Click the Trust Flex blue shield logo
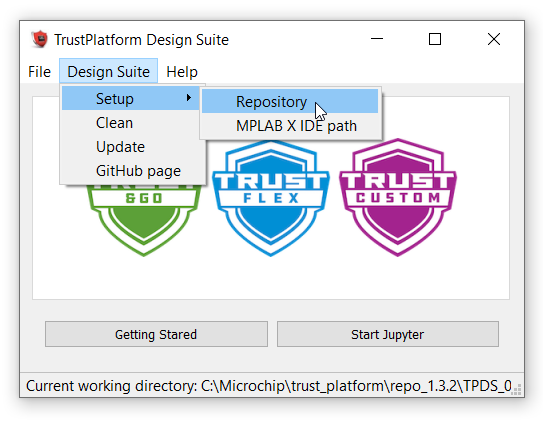Viewport: 543px width, 423px height. point(271,198)
